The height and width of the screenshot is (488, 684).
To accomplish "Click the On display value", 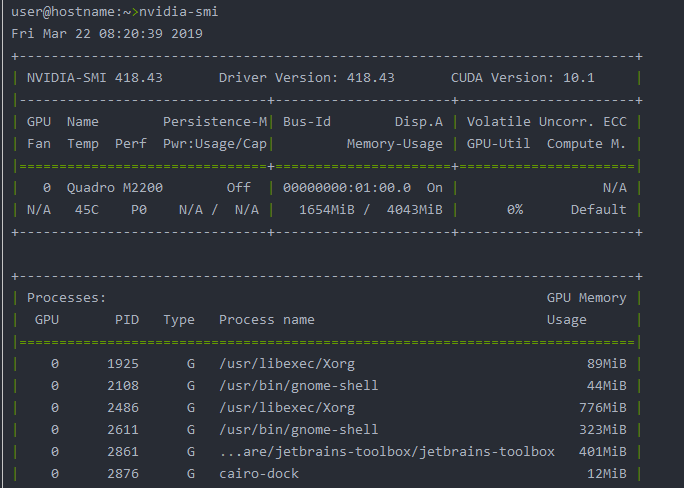I will [434, 188].
